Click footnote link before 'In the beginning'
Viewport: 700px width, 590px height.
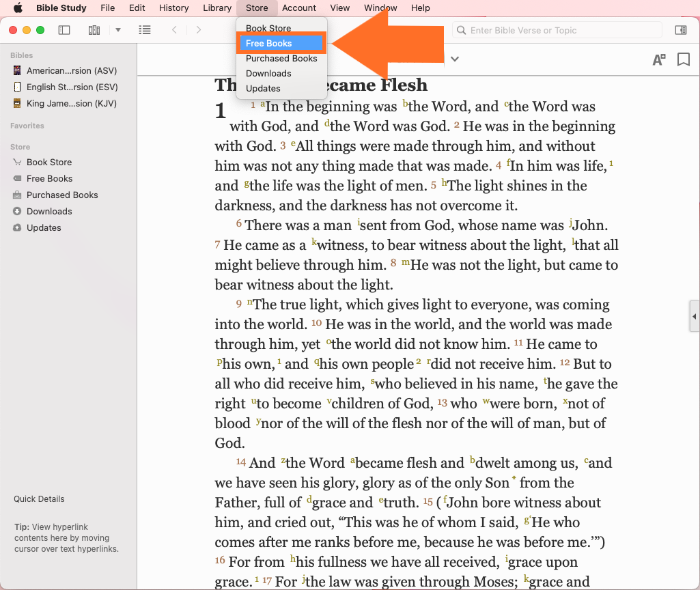tap(263, 103)
